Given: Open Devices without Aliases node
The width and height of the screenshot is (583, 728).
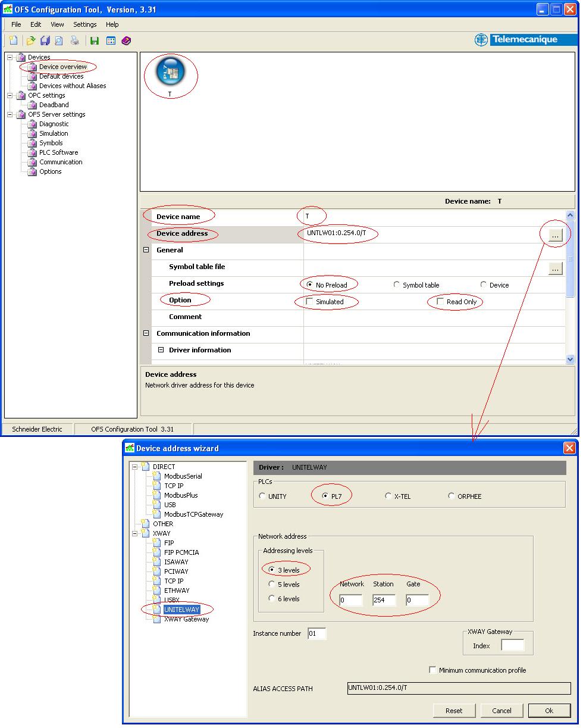Looking at the screenshot, I should tap(73, 86).
